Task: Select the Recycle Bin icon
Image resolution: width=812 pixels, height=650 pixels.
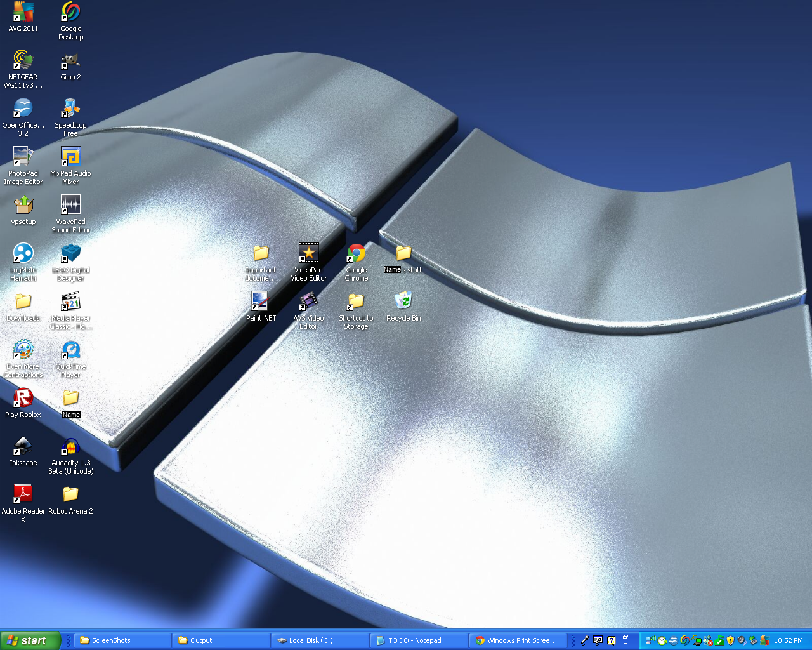Action: [x=403, y=307]
